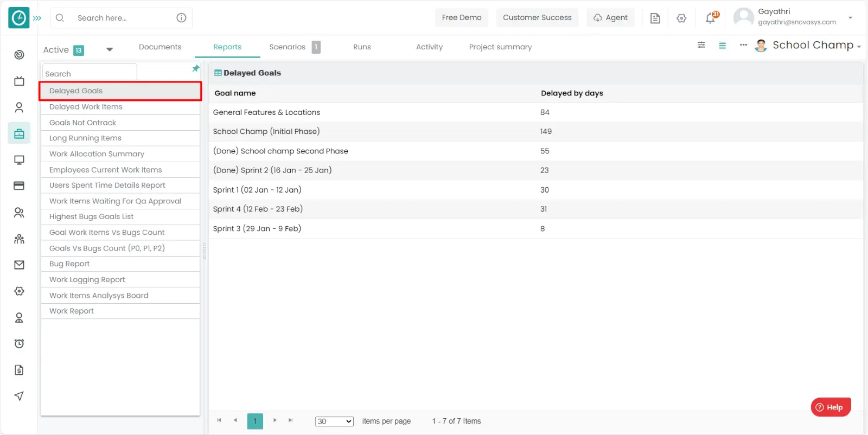Open the users icon in sidebar
The width and height of the screenshot is (868, 435).
coord(19,213)
